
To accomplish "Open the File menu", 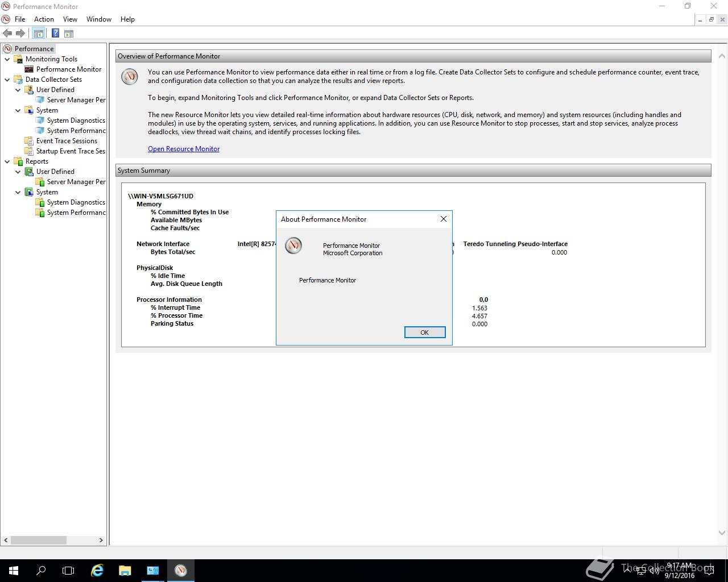I will [20, 19].
